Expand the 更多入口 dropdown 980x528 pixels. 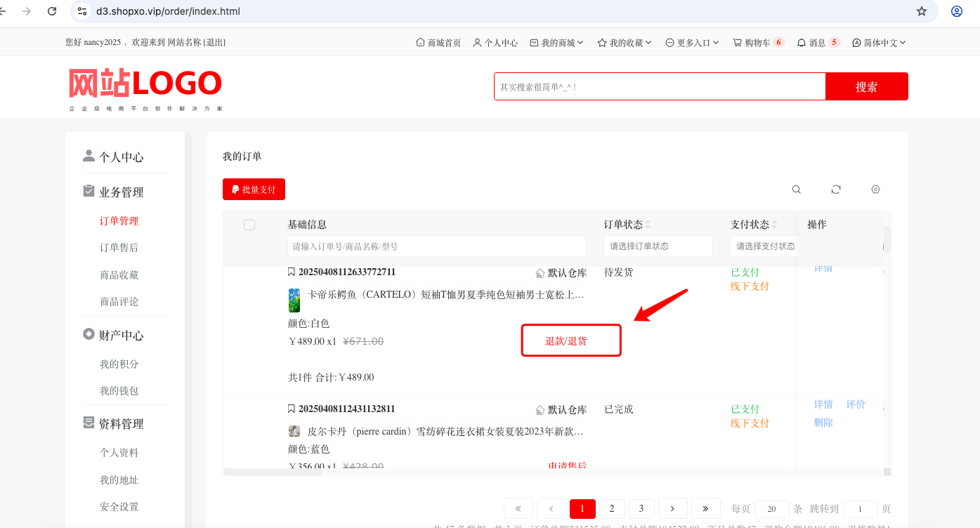pos(692,43)
